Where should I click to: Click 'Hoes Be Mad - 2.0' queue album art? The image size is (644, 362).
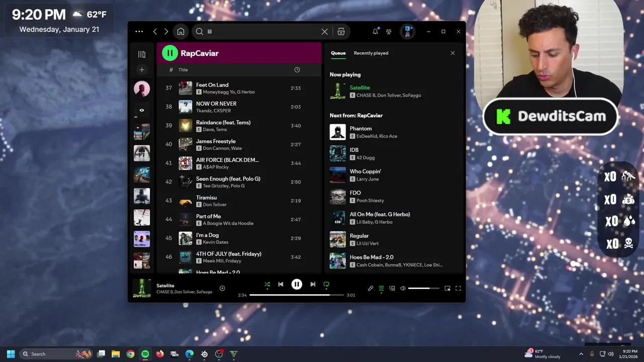coord(338,261)
